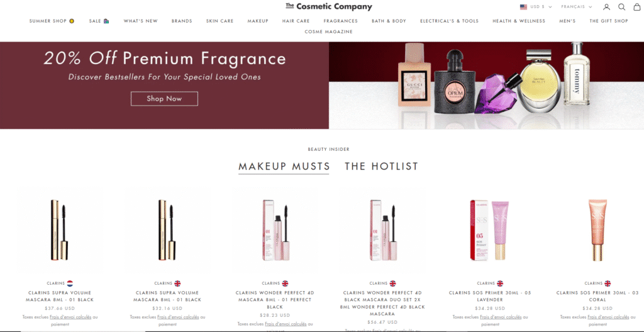Click the Summer Shop sun emoji
The width and height of the screenshot is (644, 332).
(x=72, y=21)
